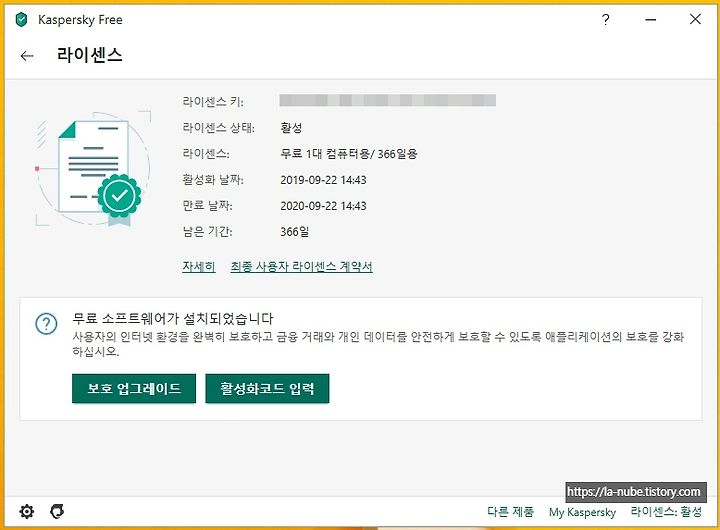
Task: Click the 활성화코드 입력 button
Action: 267,389
